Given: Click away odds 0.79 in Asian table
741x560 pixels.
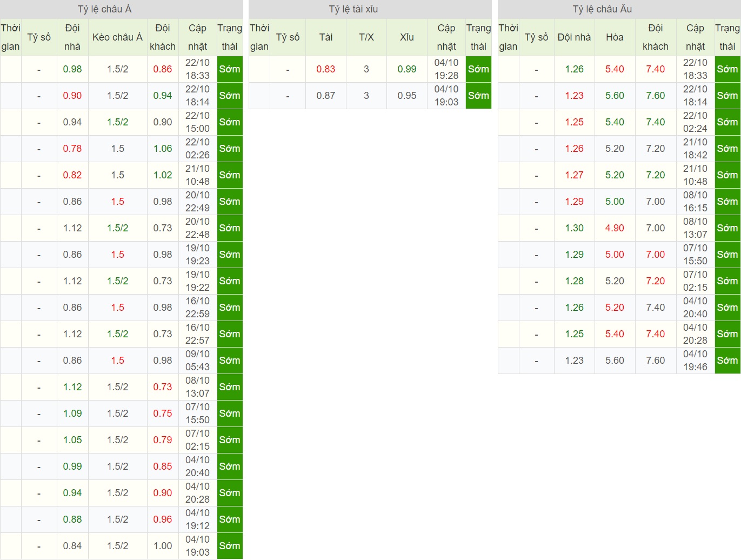Looking at the screenshot, I should pyautogui.click(x=163, y=440).
